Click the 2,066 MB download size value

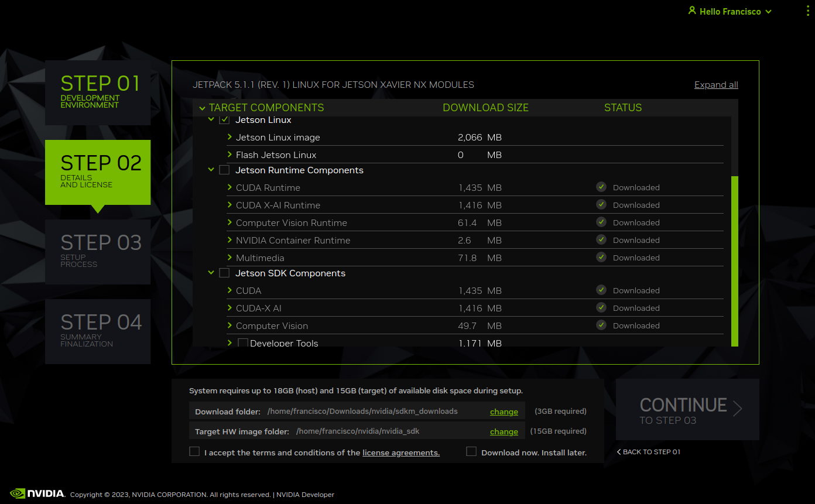point(480,138)
